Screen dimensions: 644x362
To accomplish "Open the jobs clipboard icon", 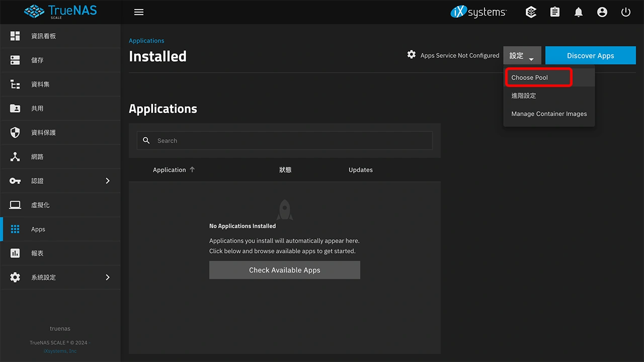I will [555, 12].
